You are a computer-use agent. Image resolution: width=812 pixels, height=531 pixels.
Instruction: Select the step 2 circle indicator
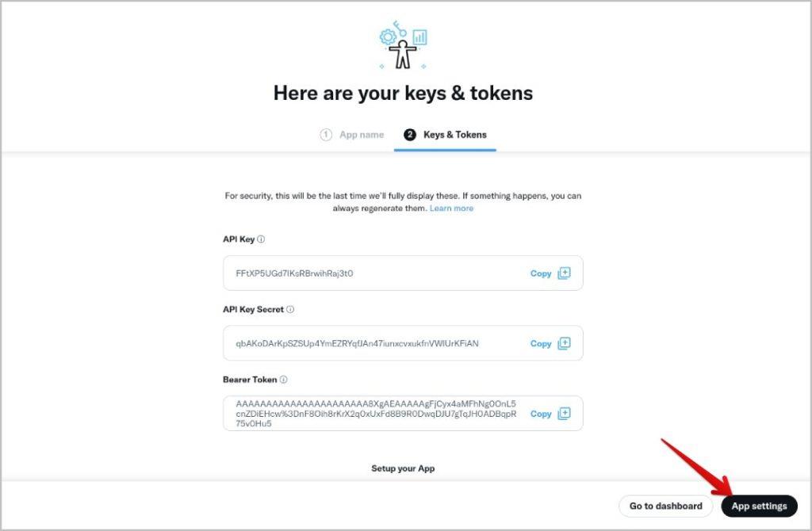[x=410, y=135]
